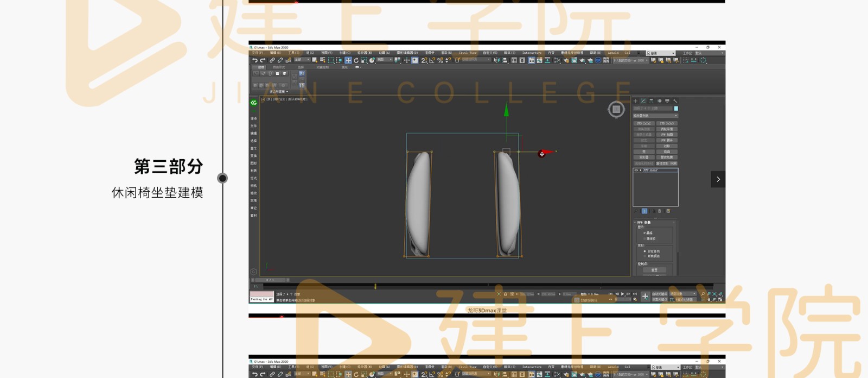
Task: Click the ViewCube in the viewport
Action: click(x=616, y=110)
